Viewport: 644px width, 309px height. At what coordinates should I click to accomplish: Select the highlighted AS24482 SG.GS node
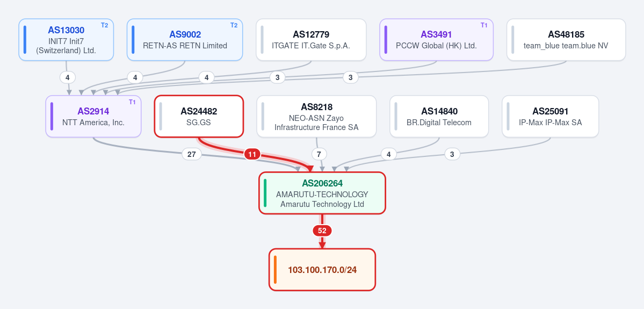pyautogui.click(x=199, y=116)
